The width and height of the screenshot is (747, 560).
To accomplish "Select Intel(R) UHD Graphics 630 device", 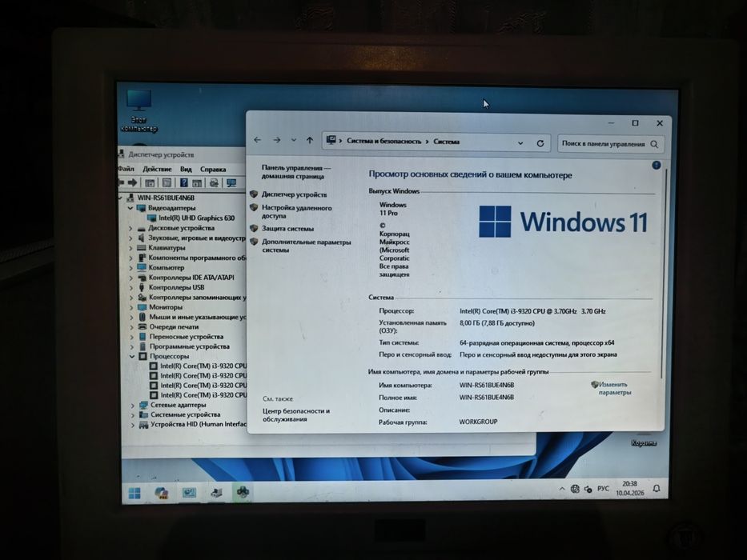I will [196, 218].
